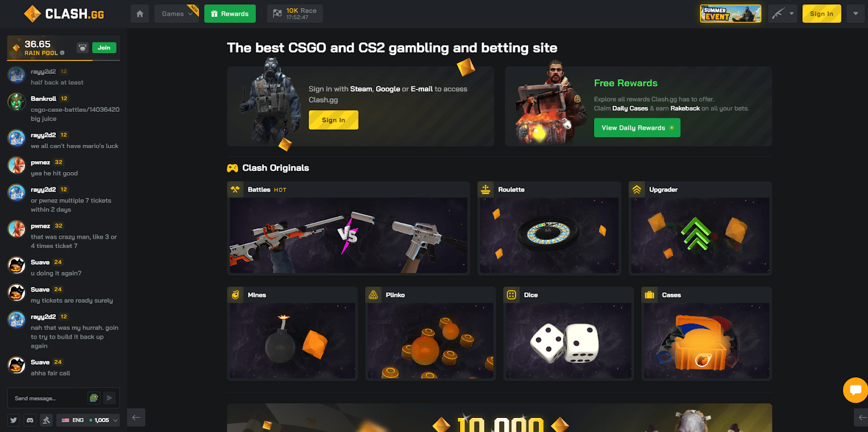
Task: Click View Daily Rewards button
Action: [x=637, y=128]
